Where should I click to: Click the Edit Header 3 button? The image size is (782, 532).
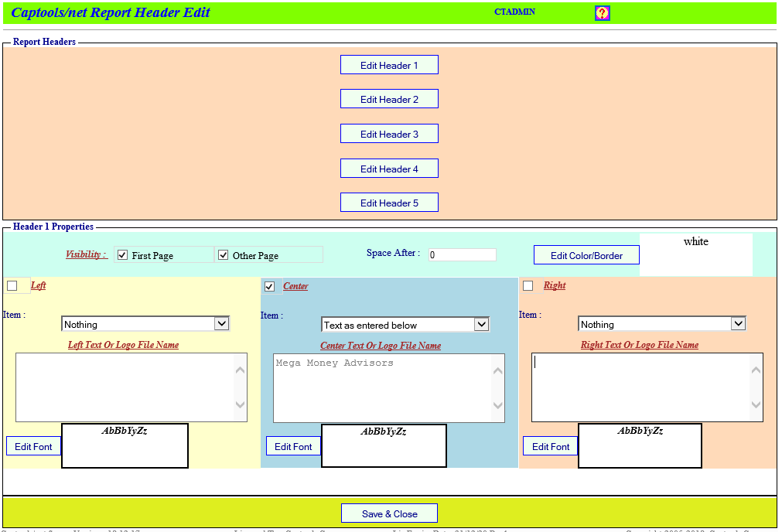coord(389,134)
